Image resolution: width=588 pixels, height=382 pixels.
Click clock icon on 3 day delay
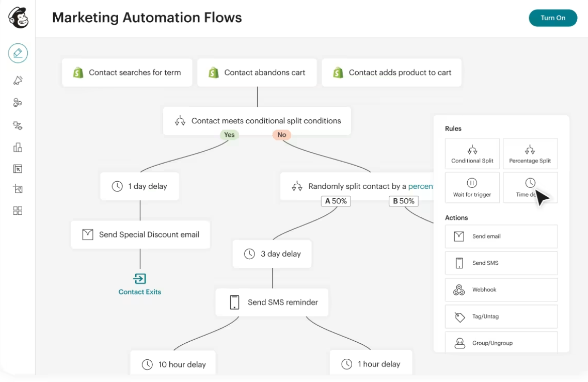250,254
